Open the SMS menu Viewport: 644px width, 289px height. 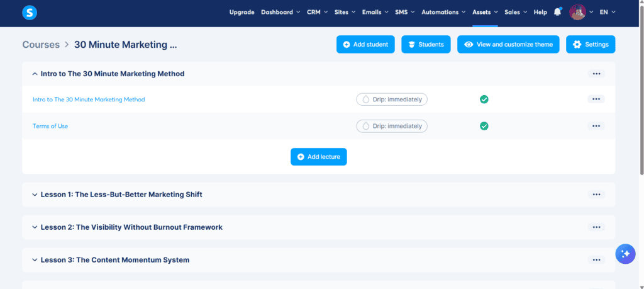(404, 13)
